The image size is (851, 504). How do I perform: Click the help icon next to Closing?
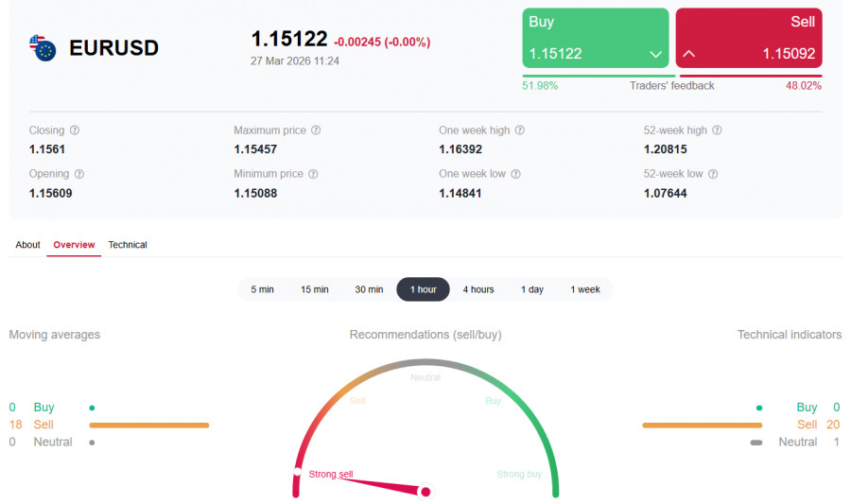tap(75, 130)
